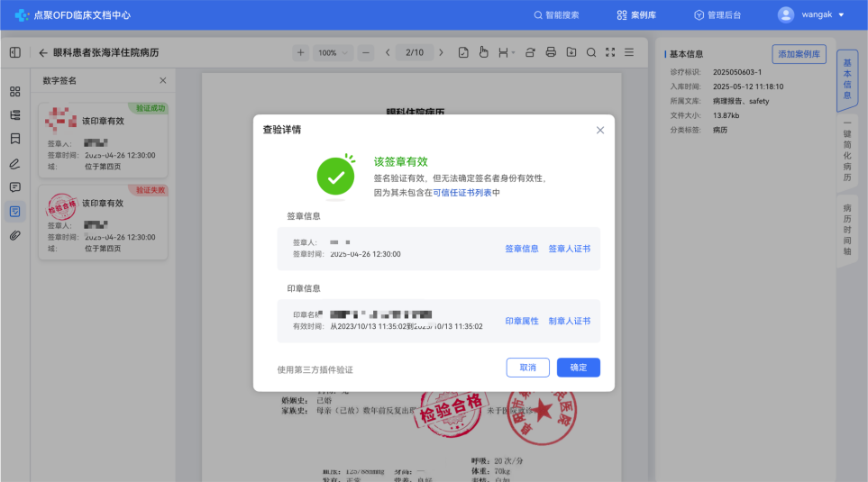Viewport: 868px width, 482px height.
Task: Open the thumbnails grid icon in sidebar
Action: click(x=15, y=91)
